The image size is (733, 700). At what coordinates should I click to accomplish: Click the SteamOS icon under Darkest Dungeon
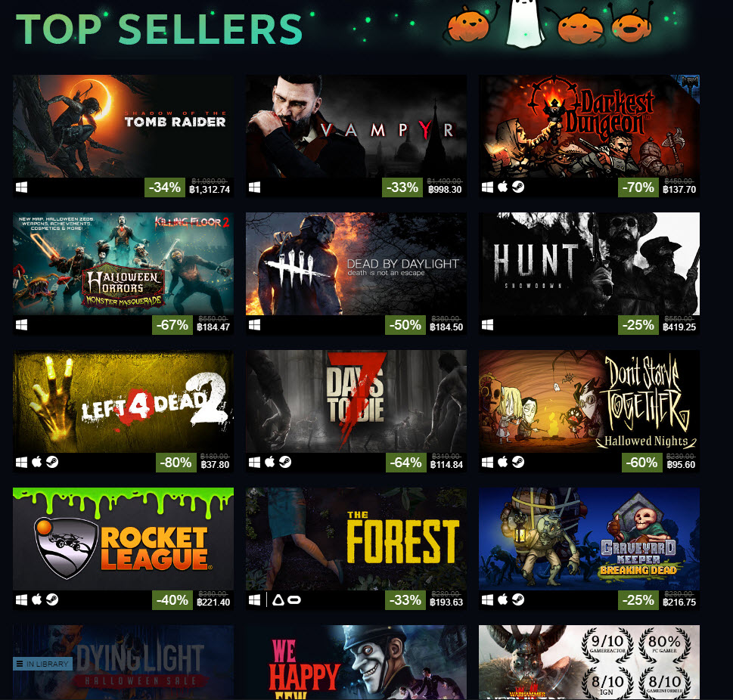[518, 187]
